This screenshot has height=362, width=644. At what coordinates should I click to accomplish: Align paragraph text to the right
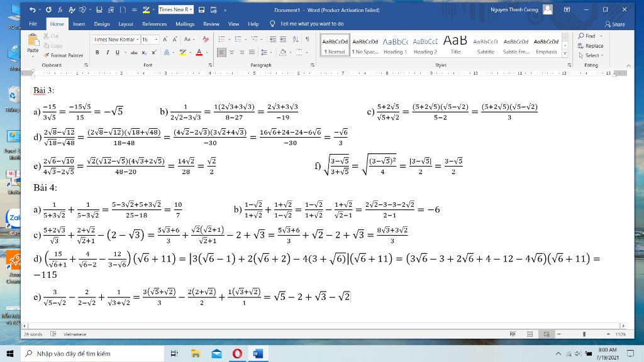pyautogui.click(x=242, y=53)
